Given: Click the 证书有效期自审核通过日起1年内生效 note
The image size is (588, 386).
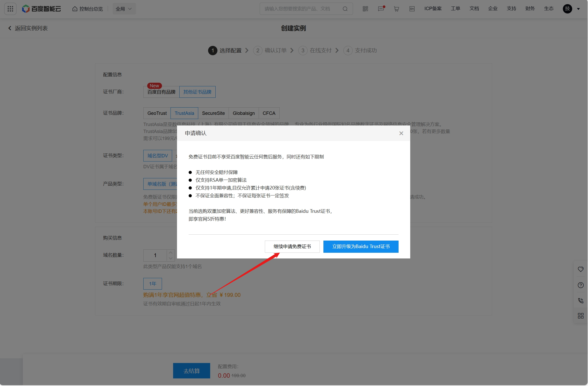Looking at the screenshot, I should tap(182, 304).
